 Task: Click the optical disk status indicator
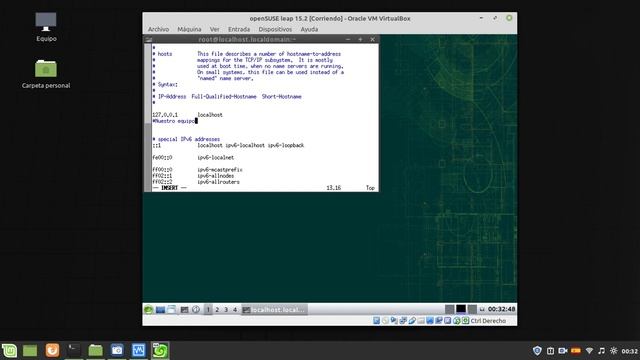click(385, 321)
